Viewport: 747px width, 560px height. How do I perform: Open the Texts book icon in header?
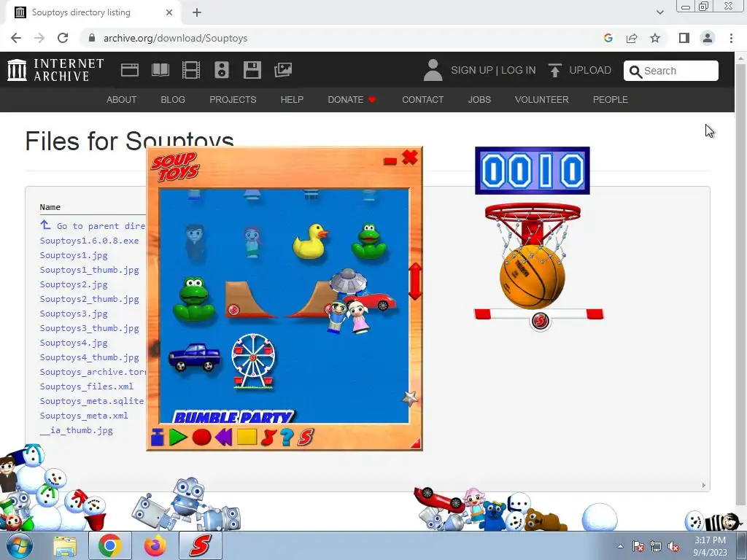(x=160, y=70)
